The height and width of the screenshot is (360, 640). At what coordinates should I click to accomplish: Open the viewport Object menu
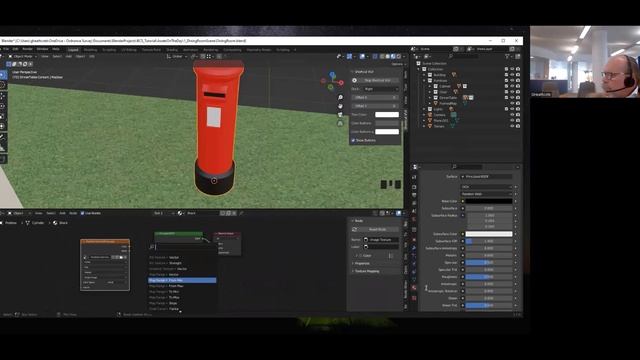tap(80, 56)
